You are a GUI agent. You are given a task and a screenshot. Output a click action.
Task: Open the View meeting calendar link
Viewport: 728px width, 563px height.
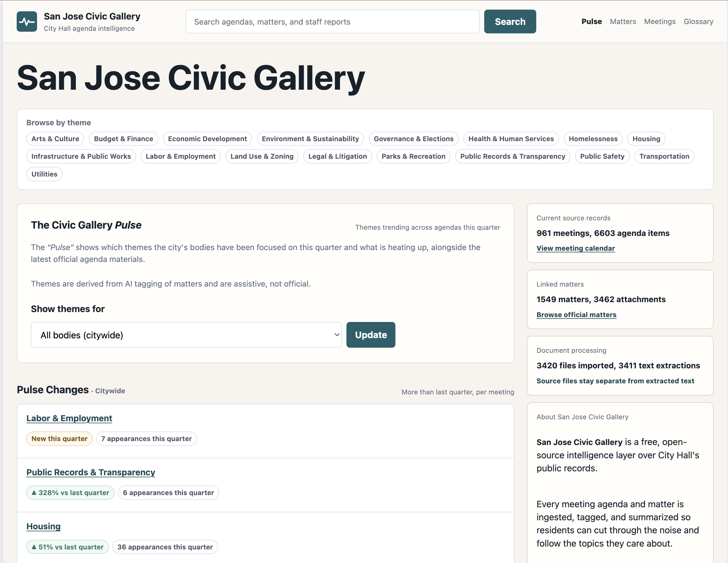tap(576, 248)
